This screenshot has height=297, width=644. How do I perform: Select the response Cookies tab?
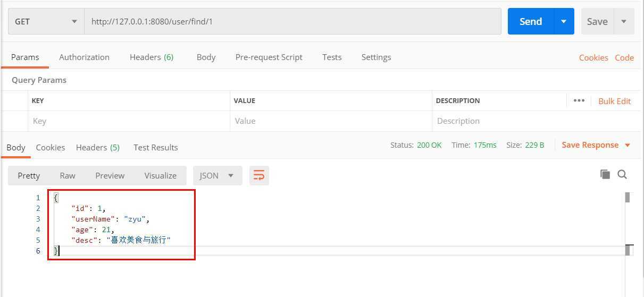[51, 148]
